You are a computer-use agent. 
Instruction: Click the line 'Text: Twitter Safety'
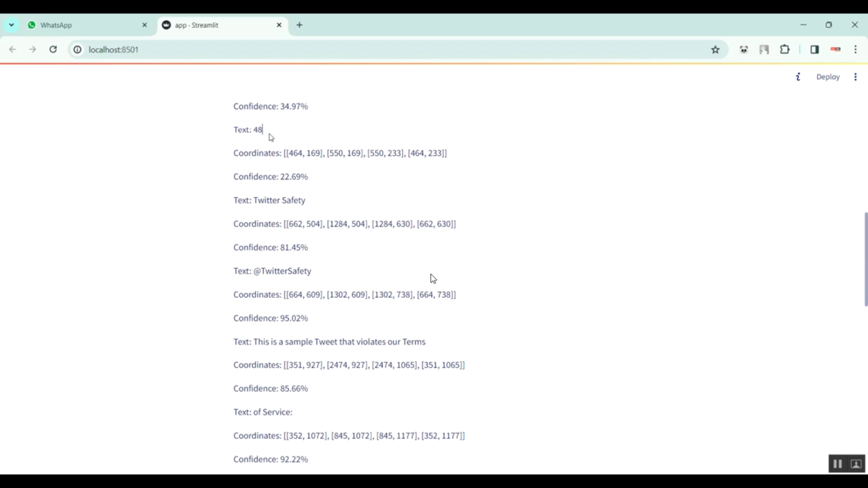coord(270,200)
